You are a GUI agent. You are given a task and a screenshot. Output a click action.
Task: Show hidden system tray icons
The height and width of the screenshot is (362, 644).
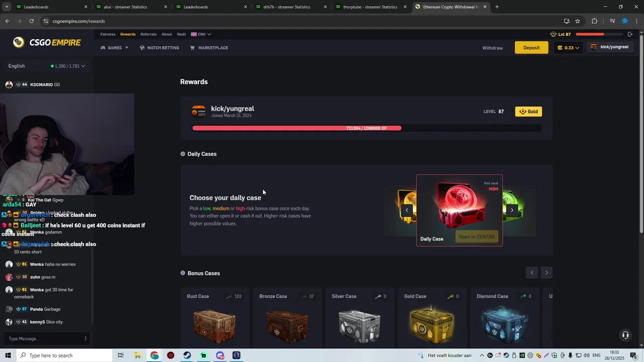click(x=481, y=355)
